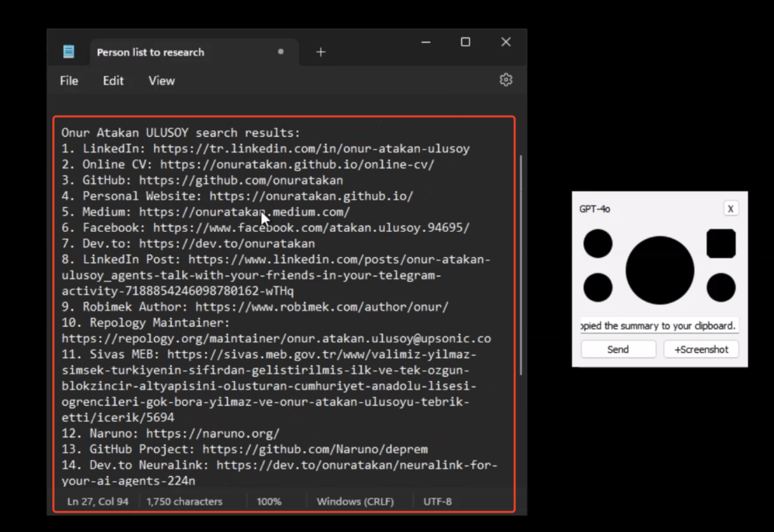Click the '10. Repology Maintainer:' line
The height and width of the screenshot is (532, 774).
click(145, 322)
